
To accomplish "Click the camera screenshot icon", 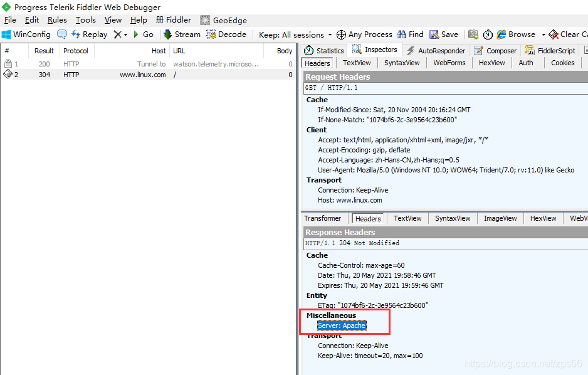I will (x=473, y=34).
